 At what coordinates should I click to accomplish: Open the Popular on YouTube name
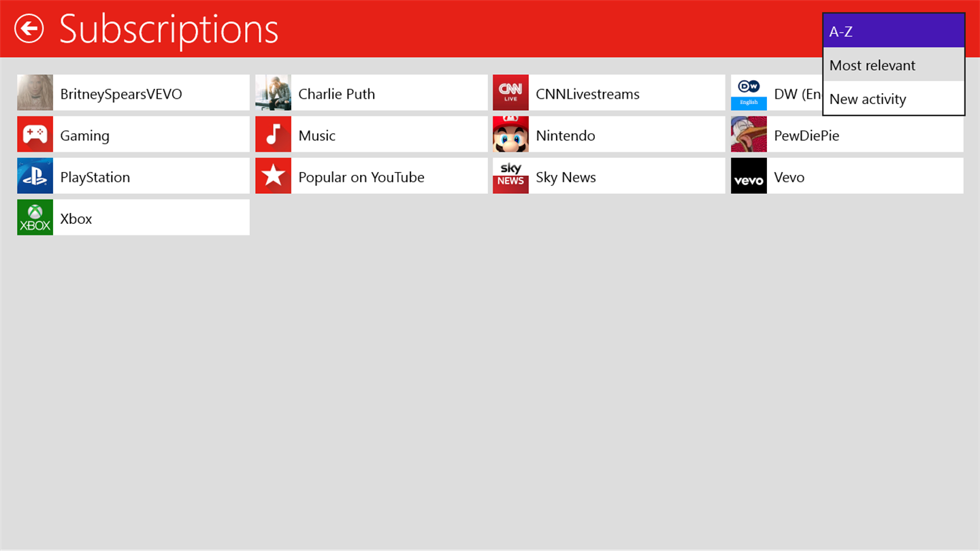click(361, 177)
